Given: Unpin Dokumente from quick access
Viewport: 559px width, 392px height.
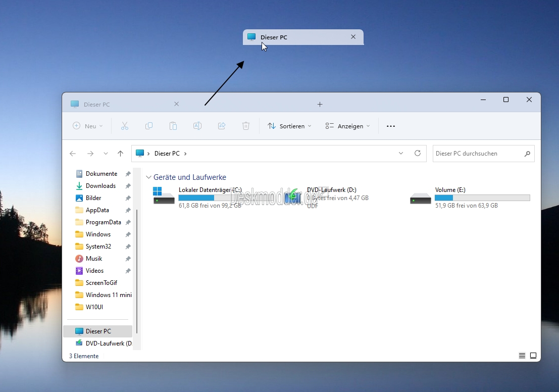Looking at the screenshot, I should pos(128,174).
